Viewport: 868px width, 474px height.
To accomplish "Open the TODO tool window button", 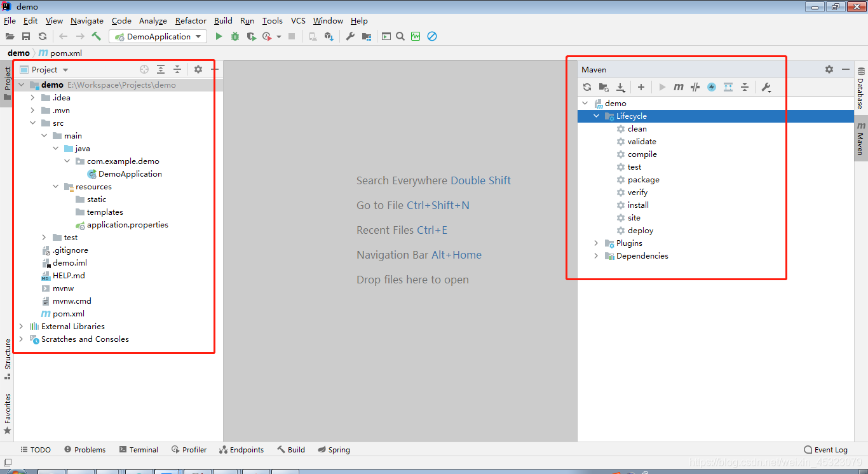I will tap(36, 449).
